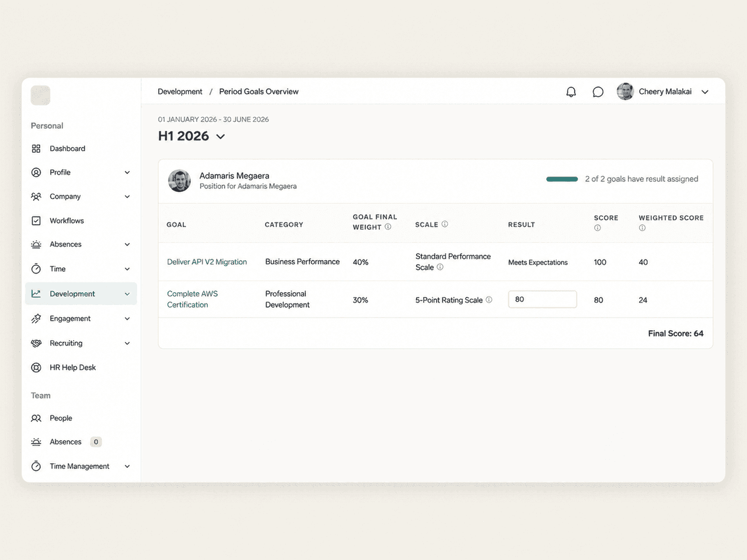This screenshot has width=747, height=560.
Task: Click the Dashboard grid icon
Action: click(x=36, y=149)
